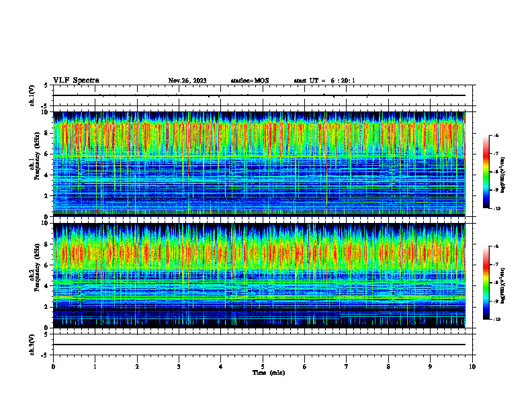The height and width of the screenshot is (411, 532).
Task: Click the "6" tick on ch.2 frequency axis
Action: click(x=47, y=265)
